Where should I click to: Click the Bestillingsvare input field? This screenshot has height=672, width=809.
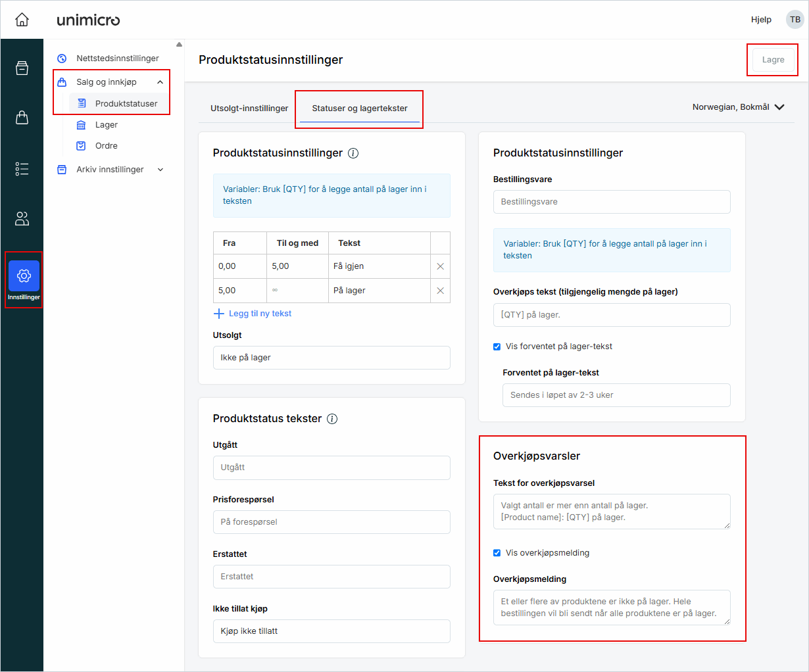[x=611, y=202]
